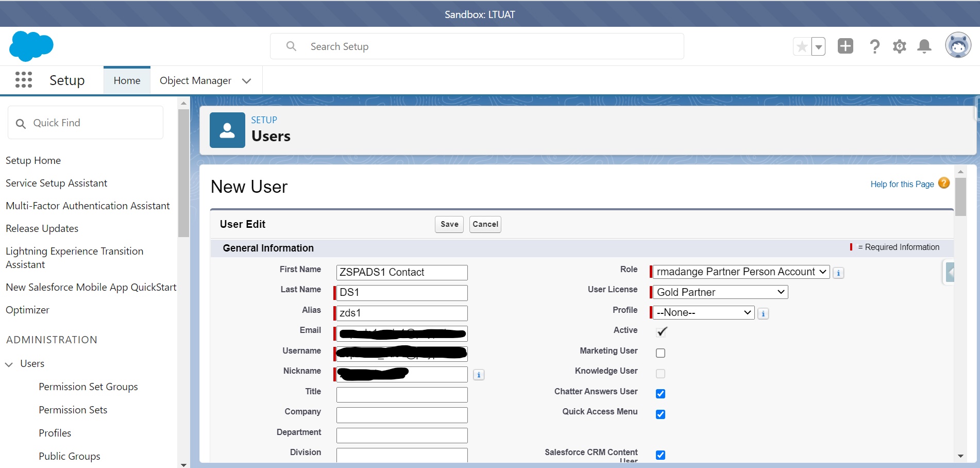980x468 pixels.
Task: Open Service Setup Assistant
Action: pyautogui.click(x=56, y=183)
